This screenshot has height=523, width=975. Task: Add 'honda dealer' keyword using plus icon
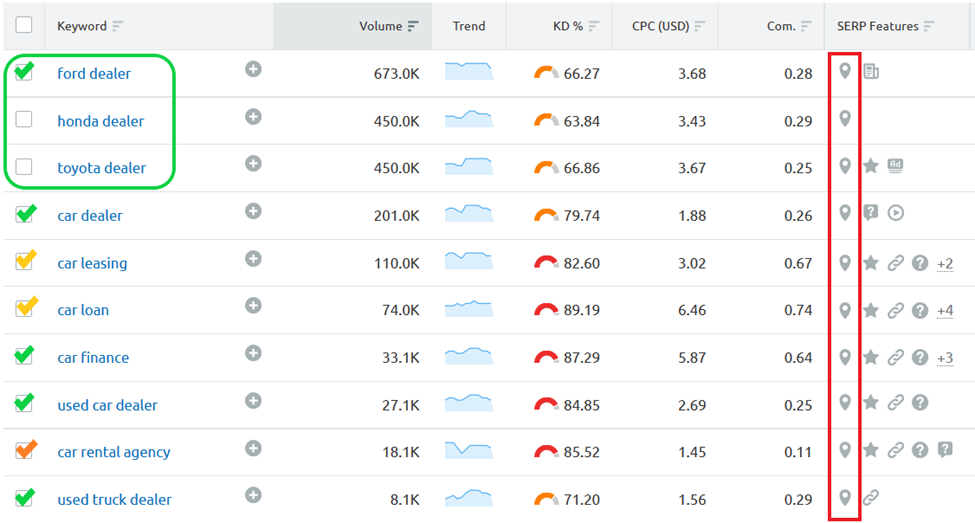click(252, 116)
